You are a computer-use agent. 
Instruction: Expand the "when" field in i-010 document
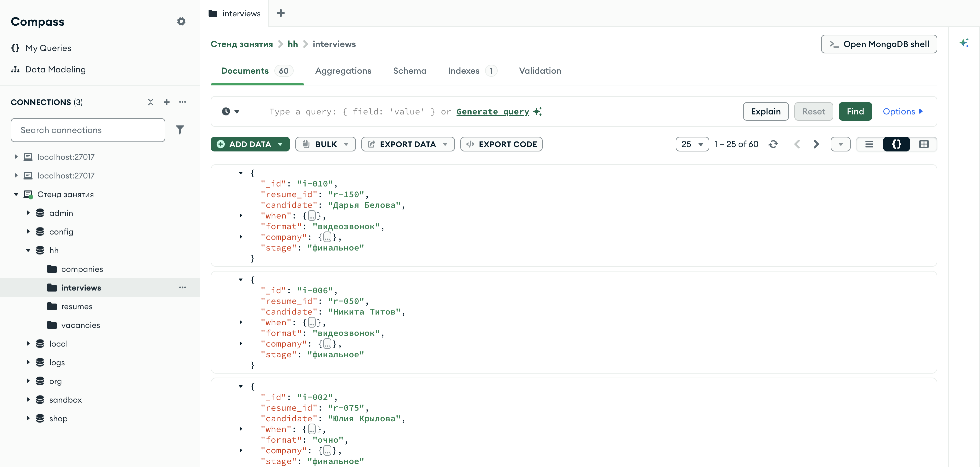[241, 215]
